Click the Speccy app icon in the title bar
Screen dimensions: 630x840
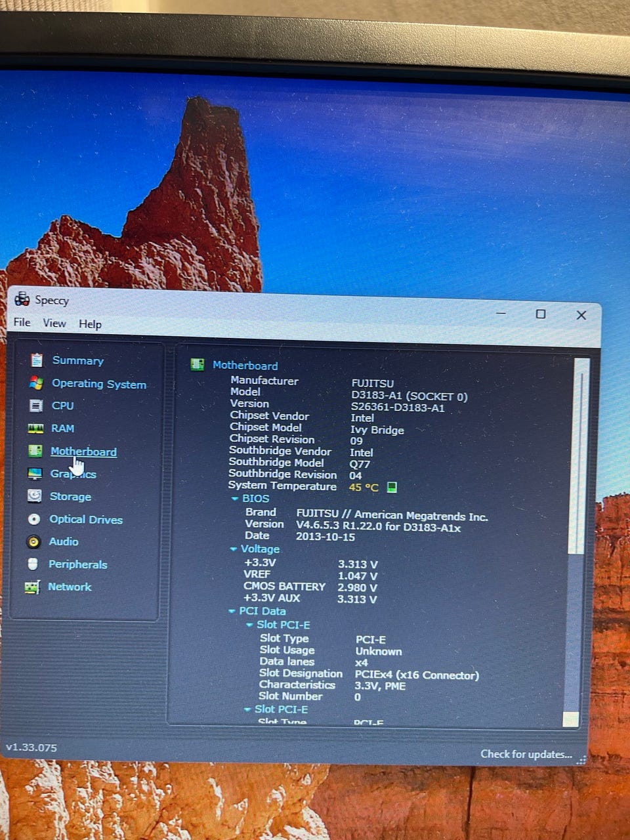[x=22, y=299]
